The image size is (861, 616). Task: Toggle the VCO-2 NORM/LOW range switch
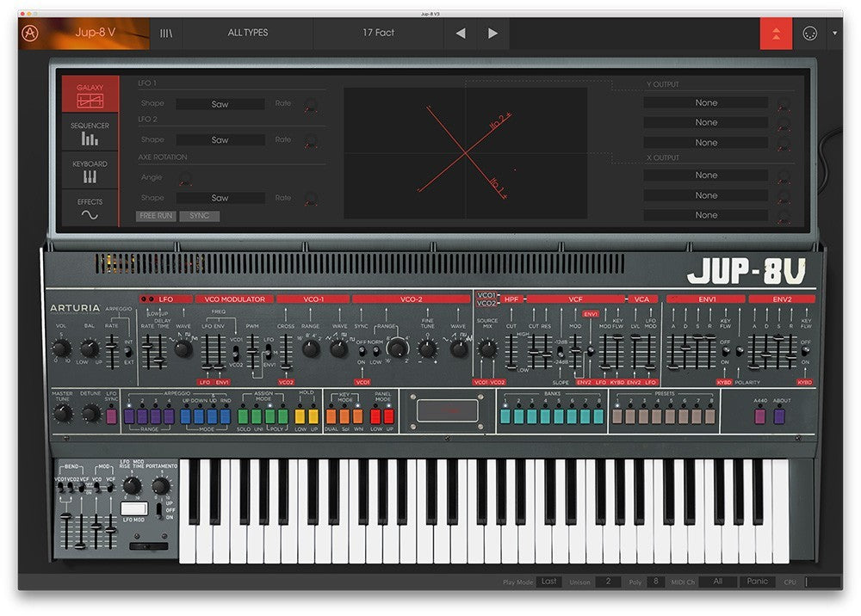[376, 350]
